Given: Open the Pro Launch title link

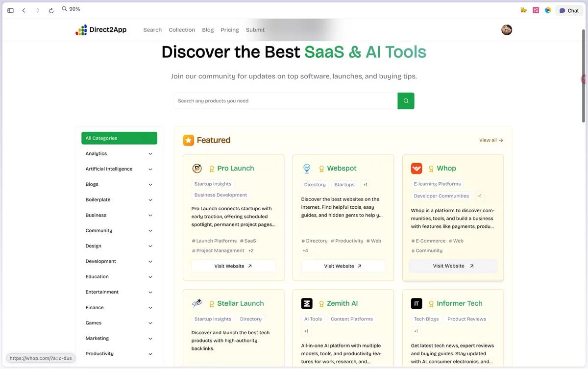Looking at the screenshot, I should coord(235,169).
